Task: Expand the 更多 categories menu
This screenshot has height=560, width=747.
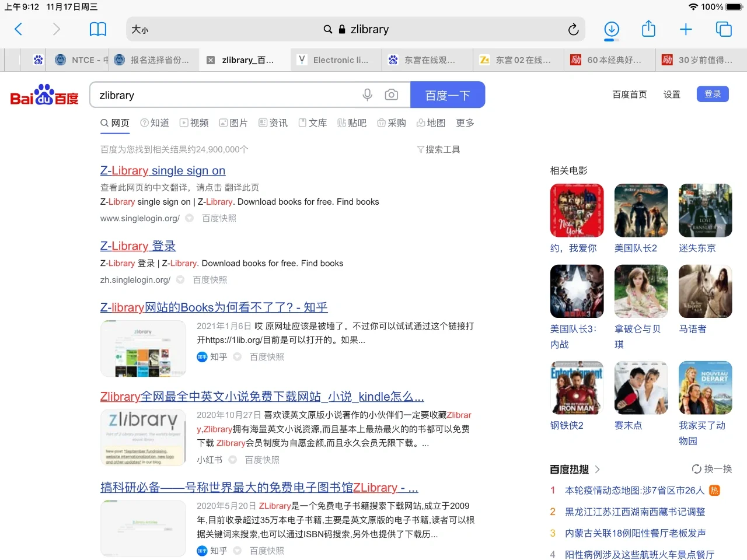Action: click(x=465, y=123)
